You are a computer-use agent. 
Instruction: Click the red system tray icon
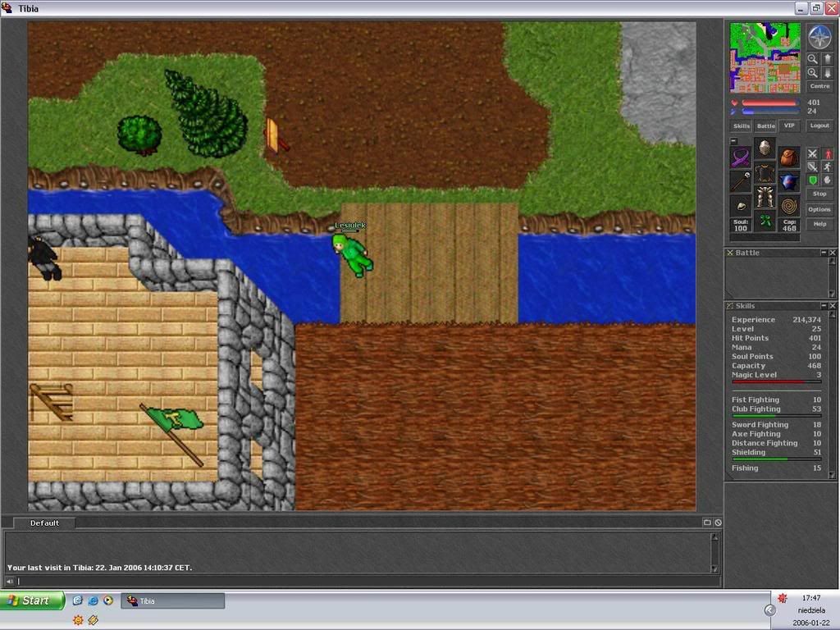[x=782, y=598]
